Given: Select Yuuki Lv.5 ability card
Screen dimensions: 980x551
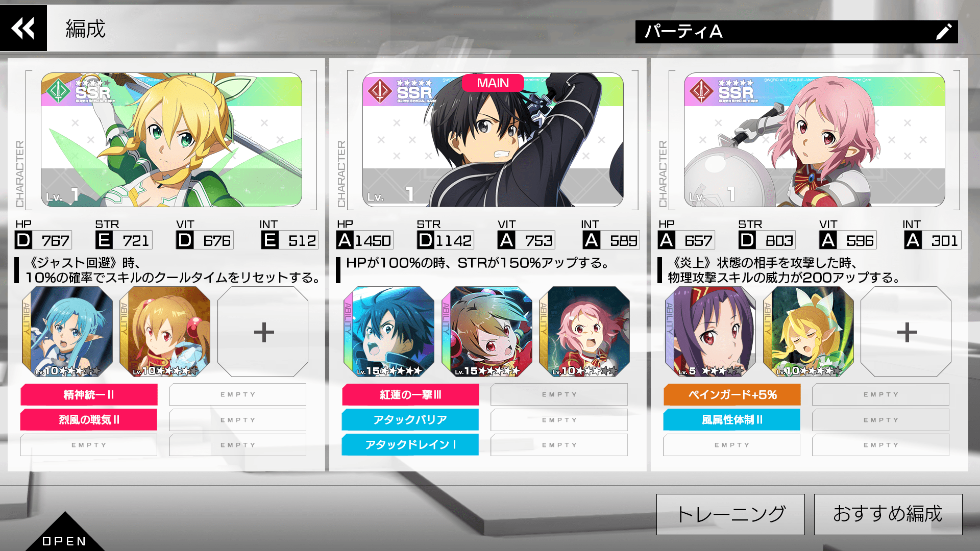Looking at the screenshot, I should point(710,332).
